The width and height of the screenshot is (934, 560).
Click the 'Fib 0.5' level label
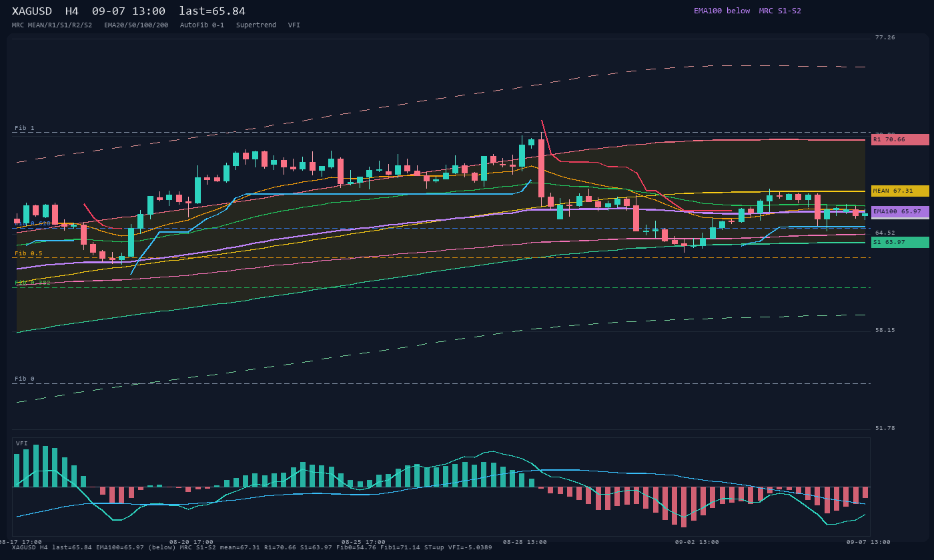[29, 253]
